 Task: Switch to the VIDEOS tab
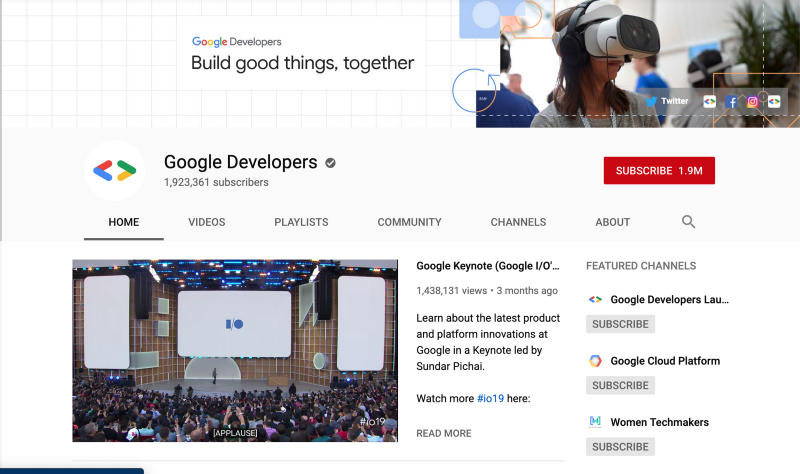click(x=207, y=222)
